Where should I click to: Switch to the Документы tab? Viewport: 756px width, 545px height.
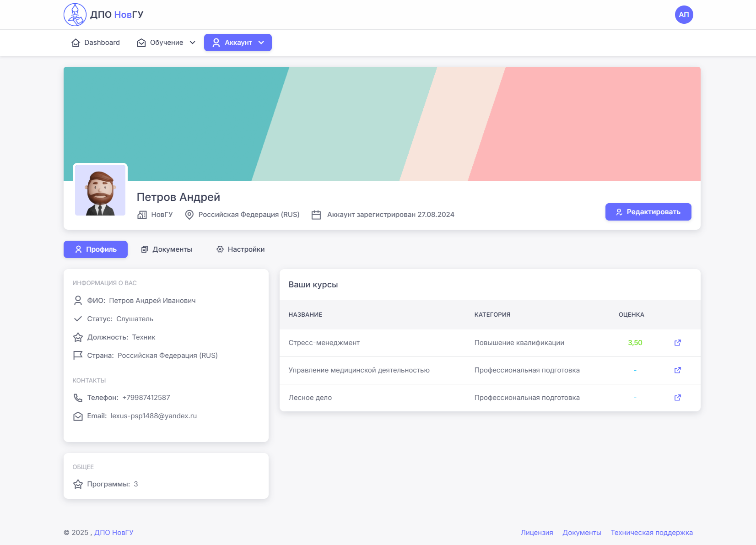[167, 249]
